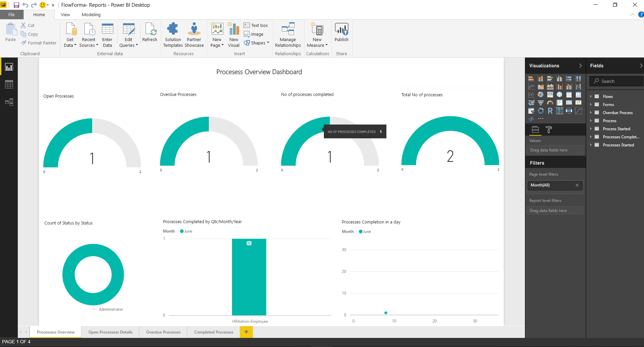Click Partner Showcase button

tap(194, 35)
